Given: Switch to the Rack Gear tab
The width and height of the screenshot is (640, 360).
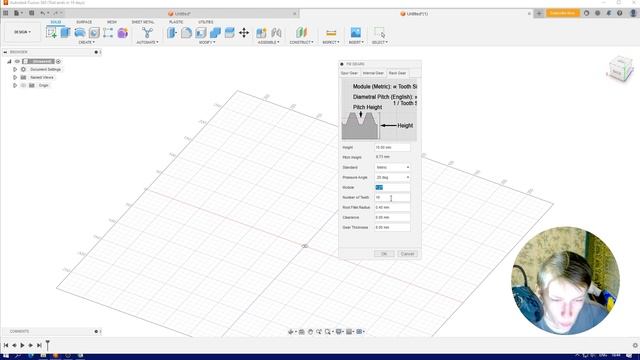Looking at the screenshot, I should (397, 73).
